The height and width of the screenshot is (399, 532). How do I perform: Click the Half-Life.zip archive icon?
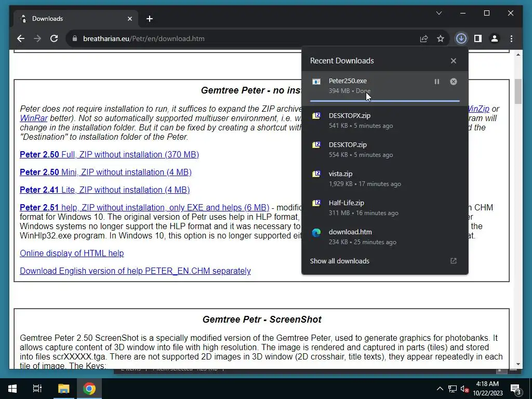pyautogui.click(x=316, y=203)
